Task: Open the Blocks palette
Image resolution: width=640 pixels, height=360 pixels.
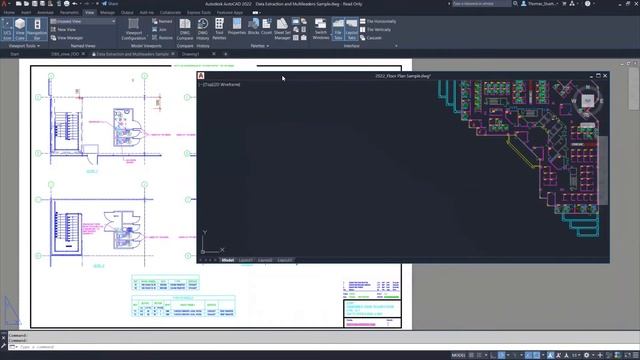Action: point(253,27)
